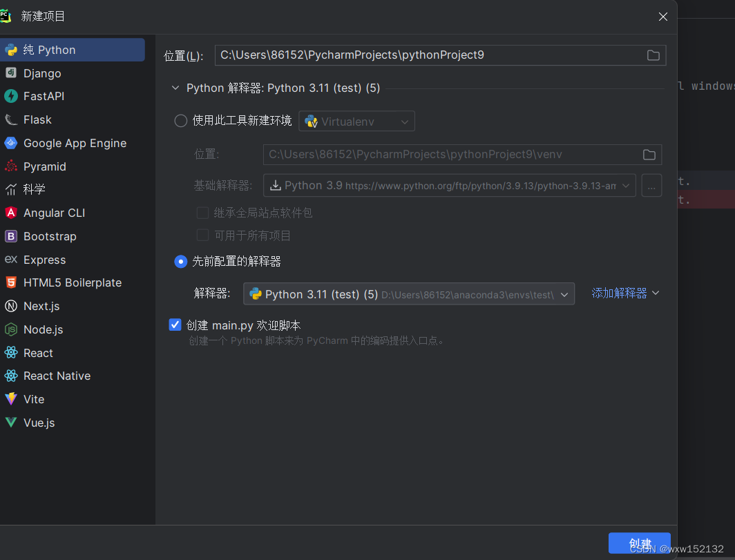Click the Pyramid icon
This screenshot has width=735, height=560.
(x=11, y=166)
